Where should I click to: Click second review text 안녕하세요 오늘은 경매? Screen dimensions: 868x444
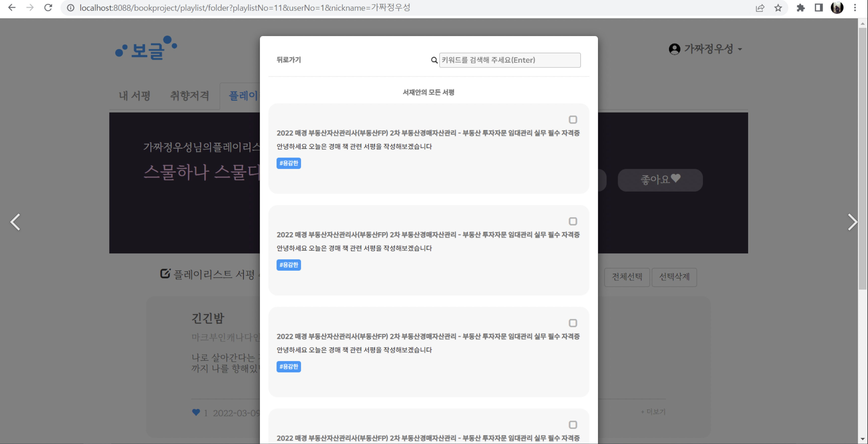click(354, 248)
